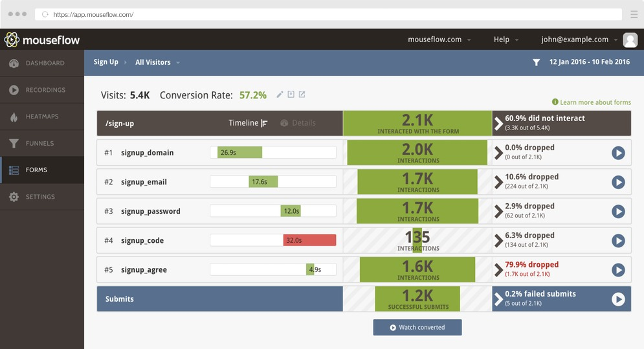Open the Dashboard gauge icon
This screenshot has height=349, width=644.
pos(14,63)
